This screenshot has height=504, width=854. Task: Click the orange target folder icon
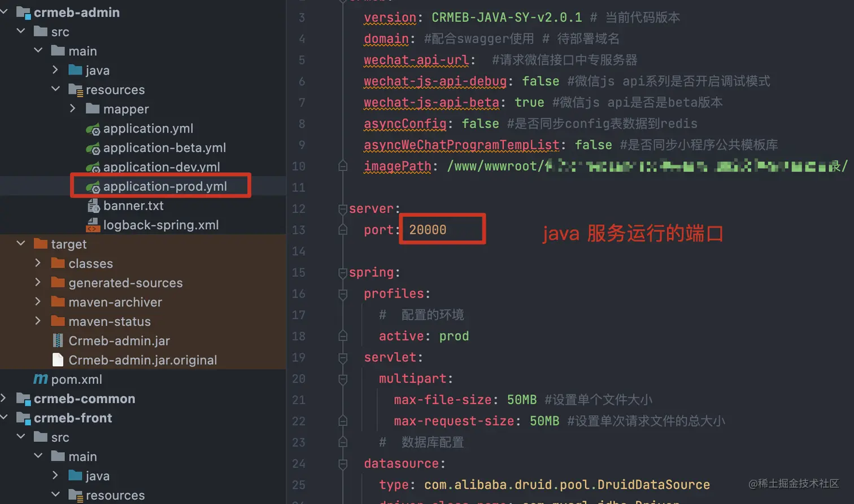point(41,243)
